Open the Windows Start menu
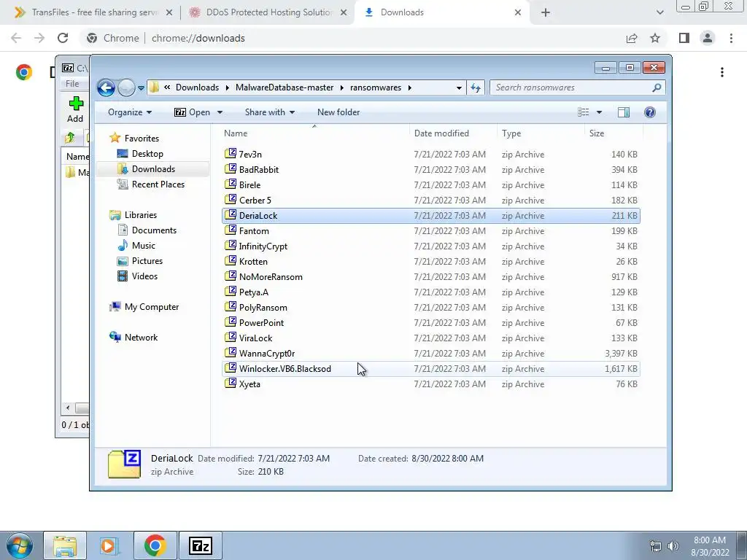Screen dimensions: 747x560 coord(20,545)
